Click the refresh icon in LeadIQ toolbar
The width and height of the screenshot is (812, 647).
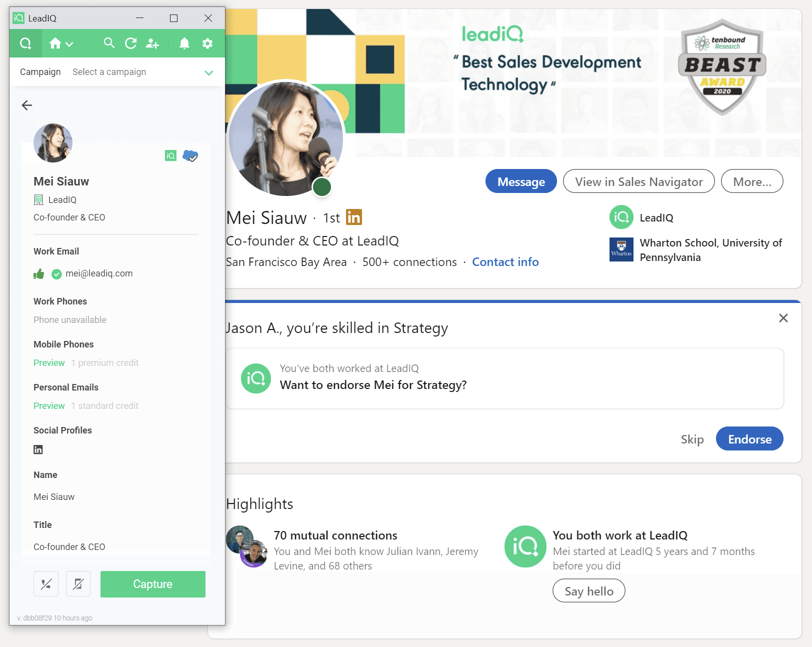point(131,43)
